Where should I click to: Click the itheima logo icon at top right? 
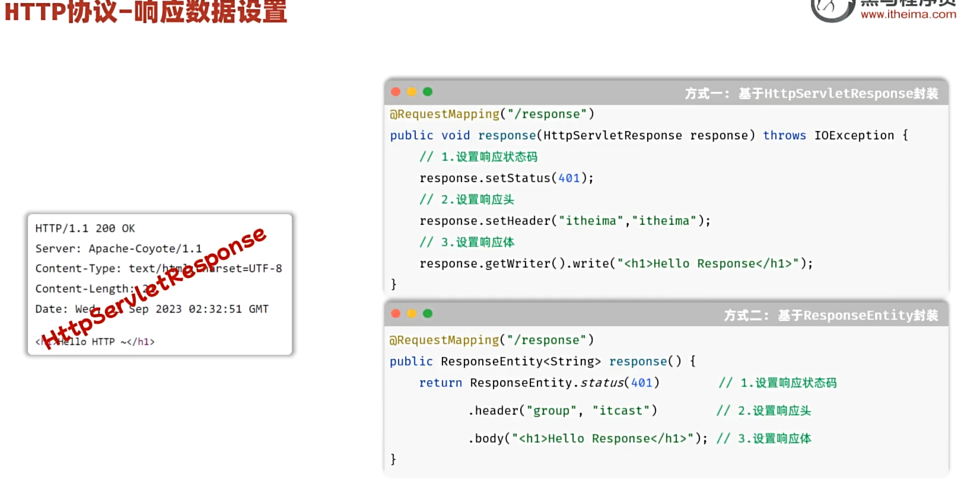click(x=833, y=9)
